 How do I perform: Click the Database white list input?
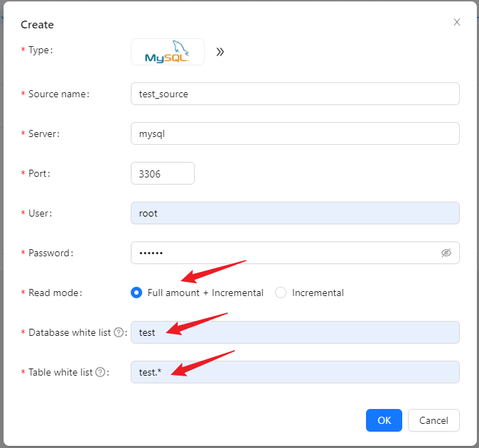(x=295, y=332)
